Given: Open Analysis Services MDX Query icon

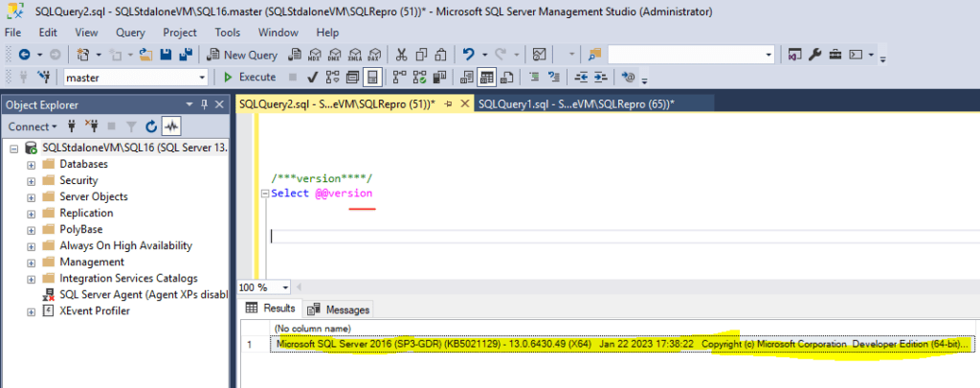Looking at the screenshot, I should 315,55.
